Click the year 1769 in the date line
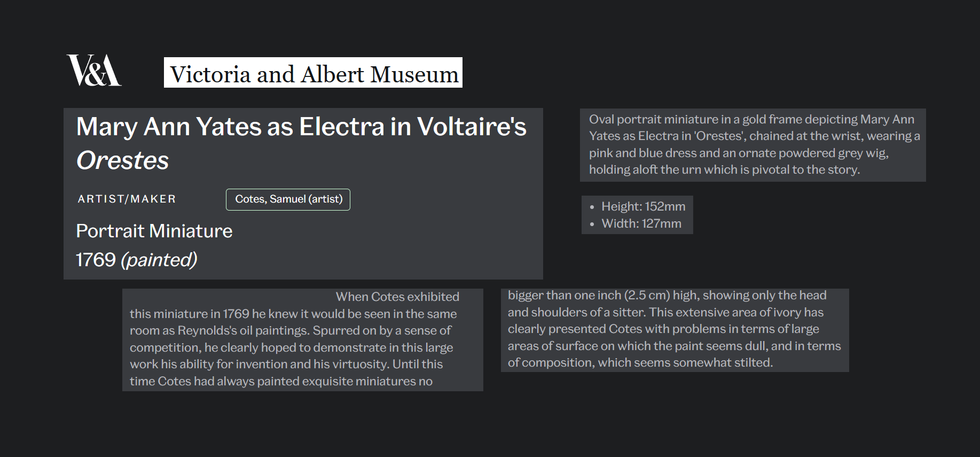 [96, 260]
